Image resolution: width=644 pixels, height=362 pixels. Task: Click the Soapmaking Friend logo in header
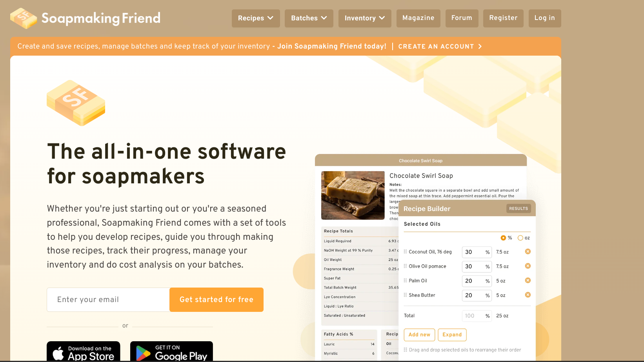pyautogui.click(x=85, y=18)
